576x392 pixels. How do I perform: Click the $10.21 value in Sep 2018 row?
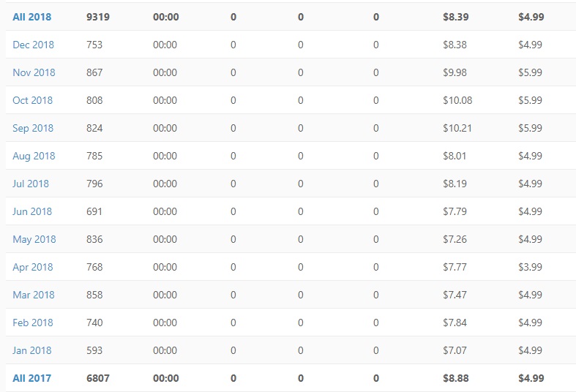pyautogui.click(x=457, y=128)
